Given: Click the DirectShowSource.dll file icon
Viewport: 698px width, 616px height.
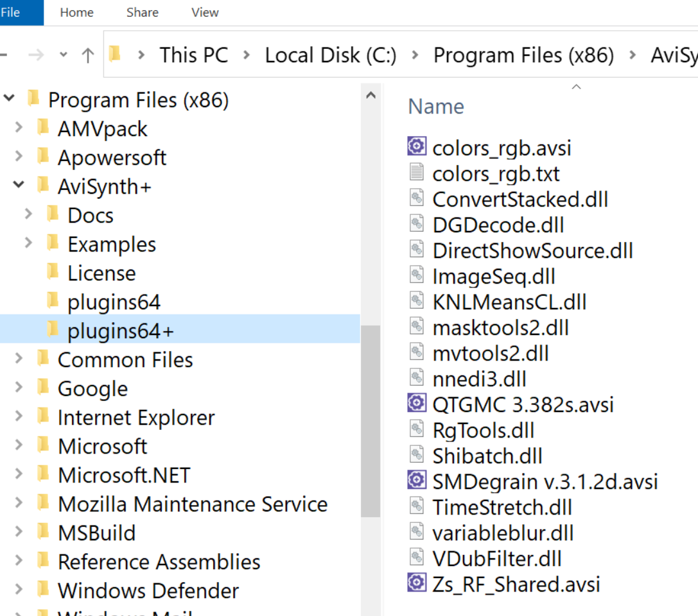Looking at the screenshot, I should [417, 248].
